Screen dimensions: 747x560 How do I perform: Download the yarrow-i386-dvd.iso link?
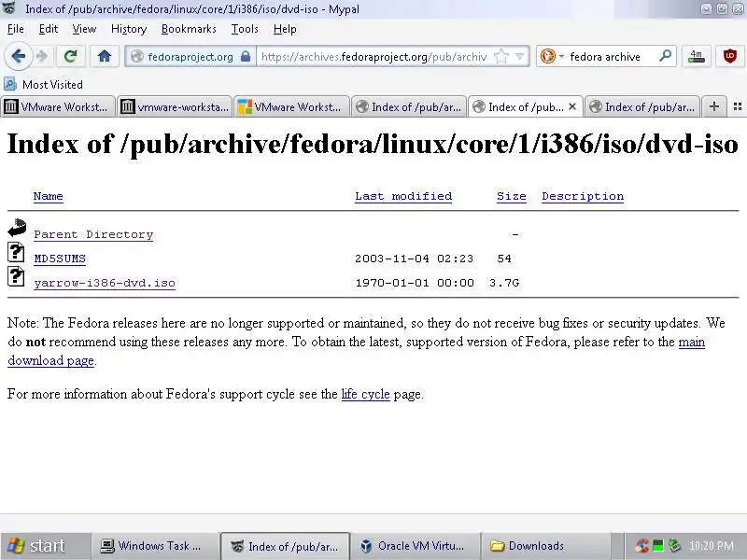click(x=105, y=283)
